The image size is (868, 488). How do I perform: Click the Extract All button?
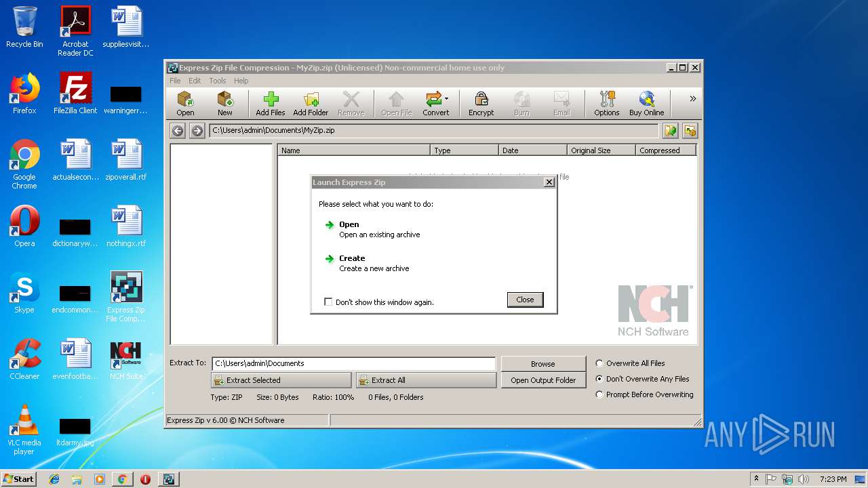(x=426, y=380)
